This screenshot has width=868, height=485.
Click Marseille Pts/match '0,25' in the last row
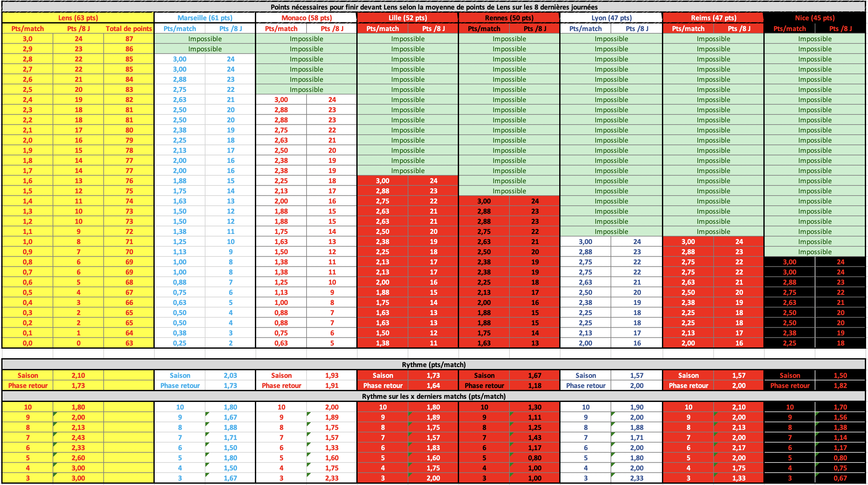[x=180, y=343]
